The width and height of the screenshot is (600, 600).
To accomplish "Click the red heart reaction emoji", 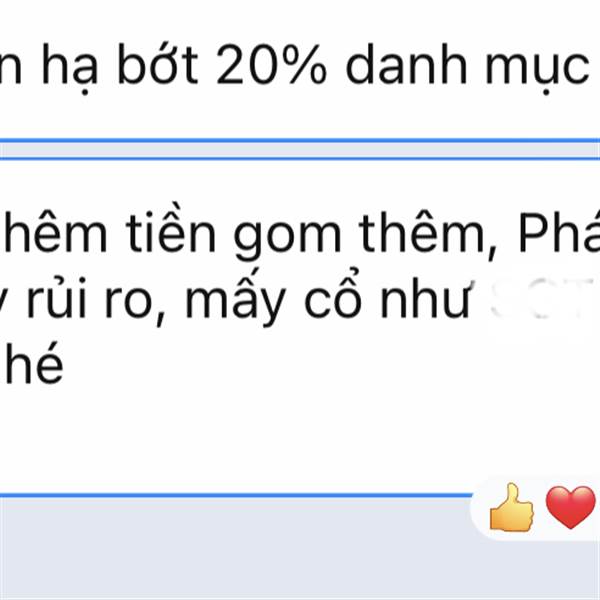I will tap(570, 507).
